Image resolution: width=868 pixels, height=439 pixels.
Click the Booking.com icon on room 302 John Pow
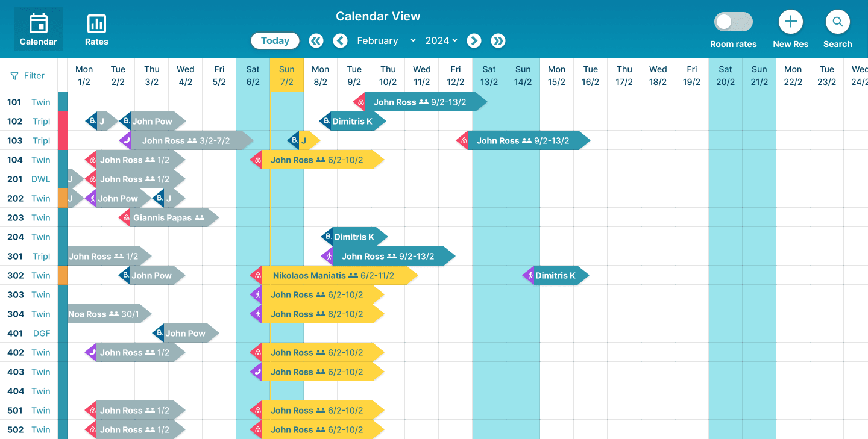pyautogui.click(x=125, y=275)
